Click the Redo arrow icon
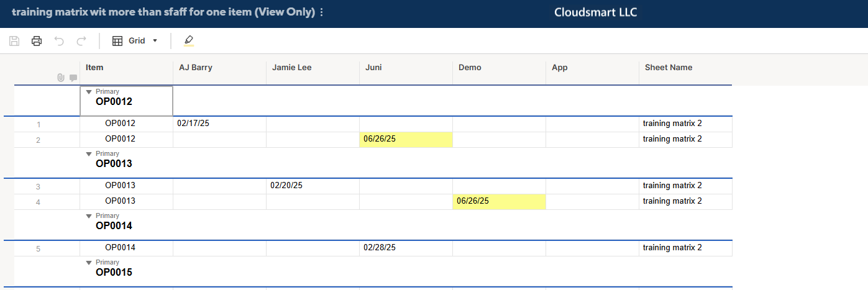 [81, 41]
